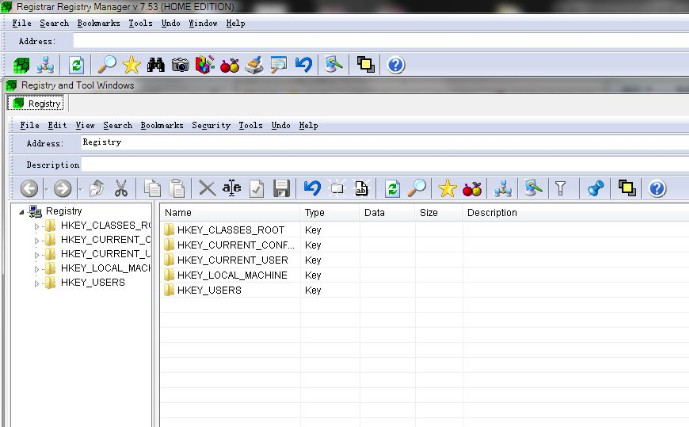Open forward button history dropdown arrow

click(80, 190)
